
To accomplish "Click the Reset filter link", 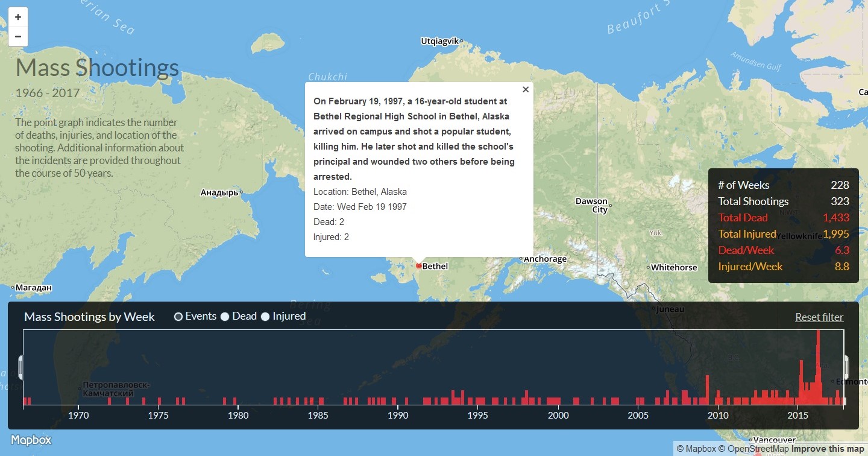I will click(x=819, y=317).
